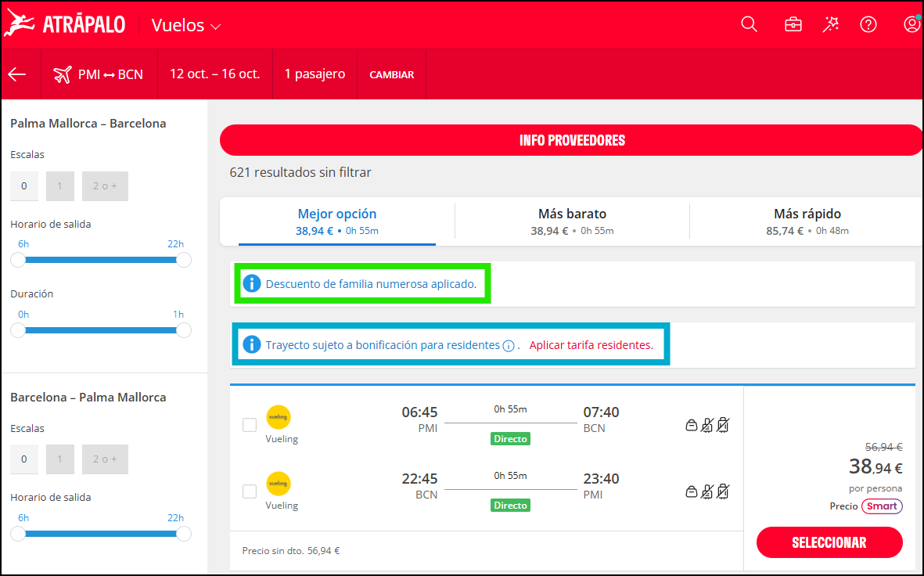Toggle 1 stop for Barcelona – Palma Mallorca
The width and height of the screenshot is (924, 576).
coord(60,459)
